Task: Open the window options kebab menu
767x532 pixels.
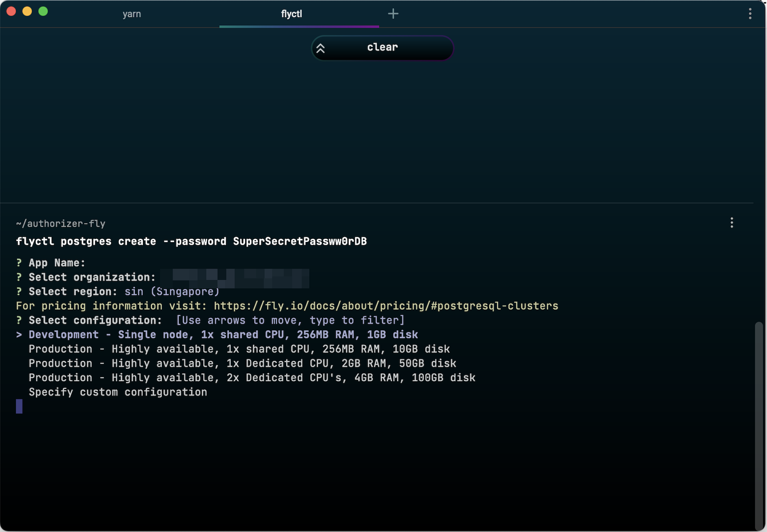Action: pos(751,14)
